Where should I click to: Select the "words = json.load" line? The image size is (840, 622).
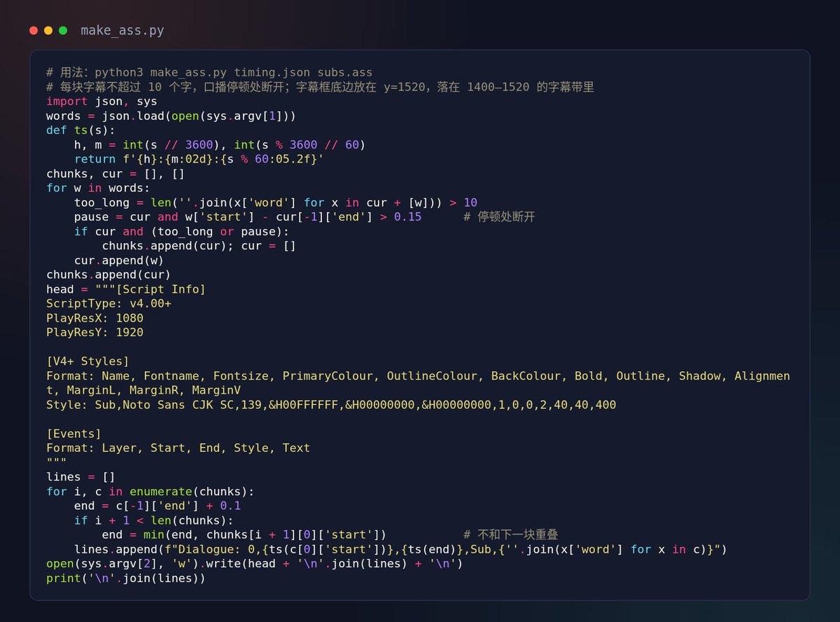point(171,116)
